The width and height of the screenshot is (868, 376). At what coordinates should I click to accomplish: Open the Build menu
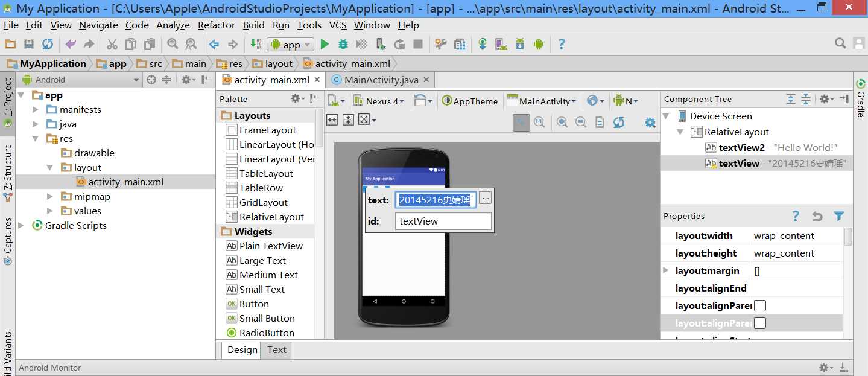pos(254,25)
